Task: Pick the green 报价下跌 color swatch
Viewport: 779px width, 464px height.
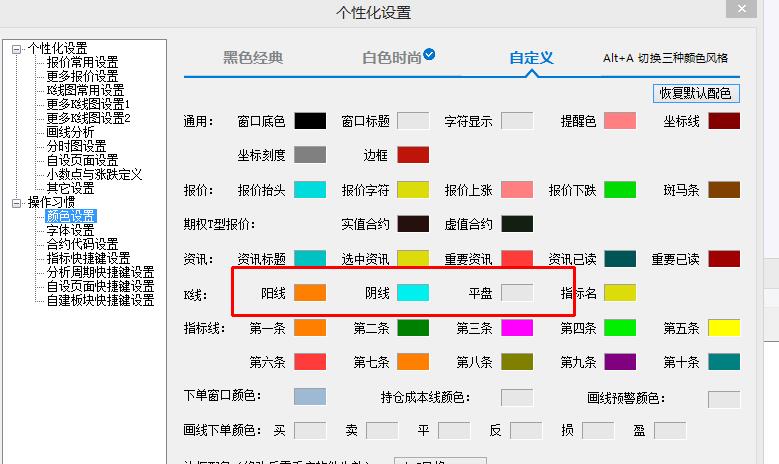Action: [620, 190]
